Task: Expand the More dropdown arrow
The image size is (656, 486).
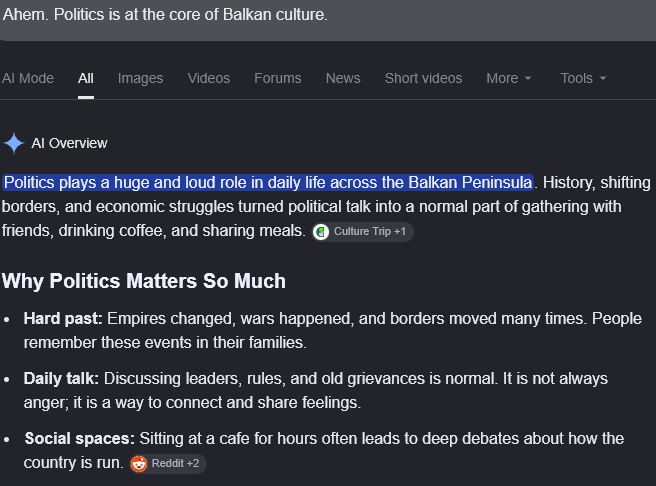Action: (x=528, y=78)
